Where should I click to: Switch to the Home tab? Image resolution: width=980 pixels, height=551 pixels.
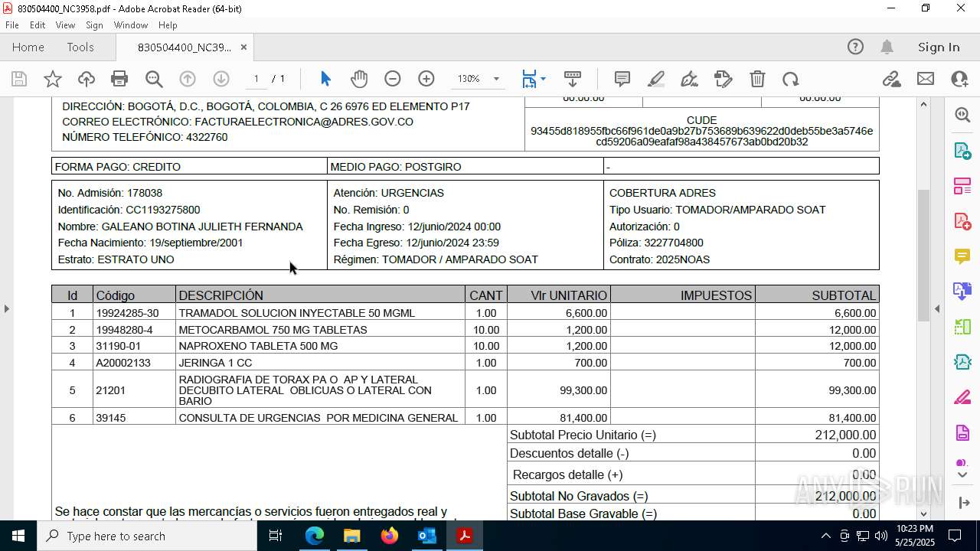coord(28,47)
